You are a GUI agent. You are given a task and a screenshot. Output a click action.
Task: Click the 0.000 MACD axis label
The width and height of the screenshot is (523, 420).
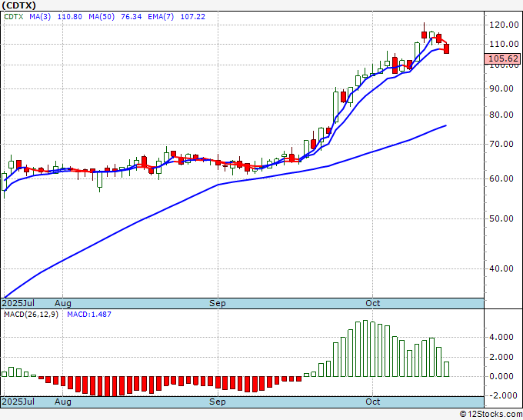pos(501,376)
